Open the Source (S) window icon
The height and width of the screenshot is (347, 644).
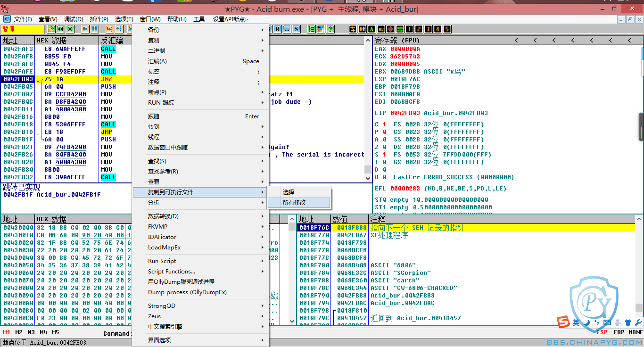click(296, 29)
